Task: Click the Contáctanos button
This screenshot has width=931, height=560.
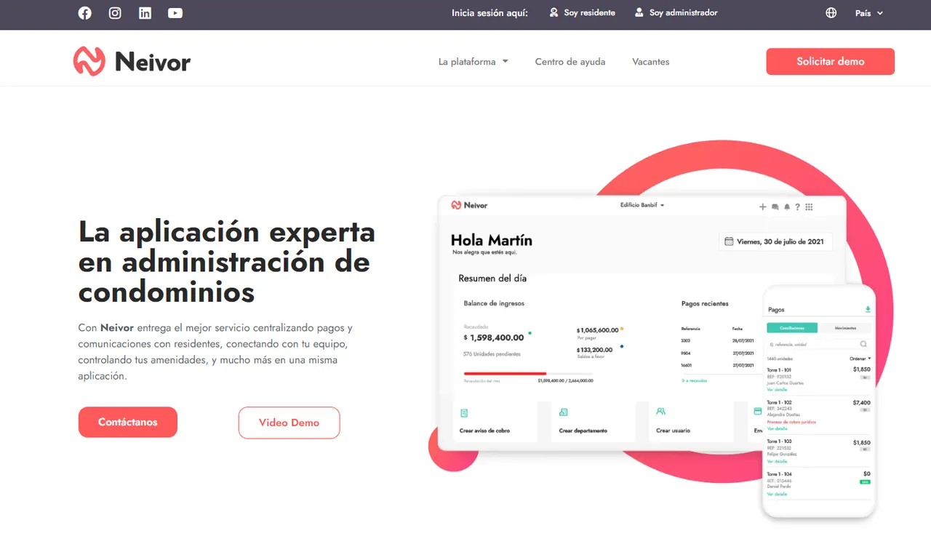Action: [128, 422]
